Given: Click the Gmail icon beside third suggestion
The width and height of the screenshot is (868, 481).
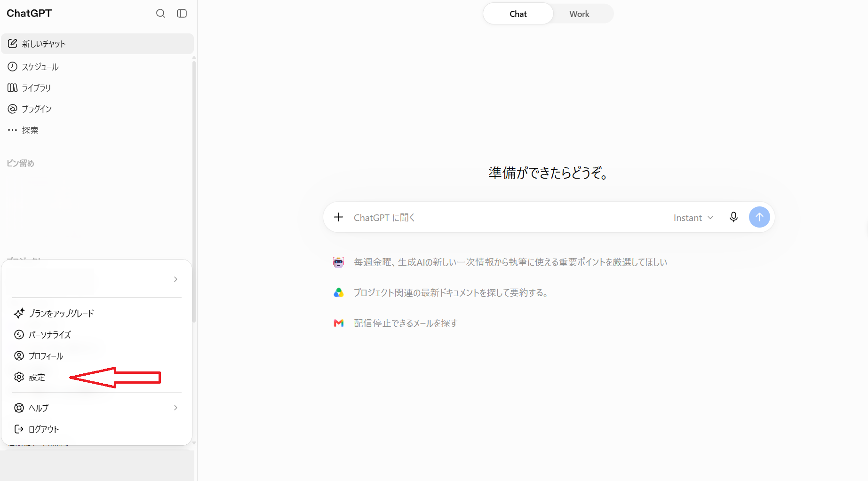Looking at the screenshot, I should 338,323.
